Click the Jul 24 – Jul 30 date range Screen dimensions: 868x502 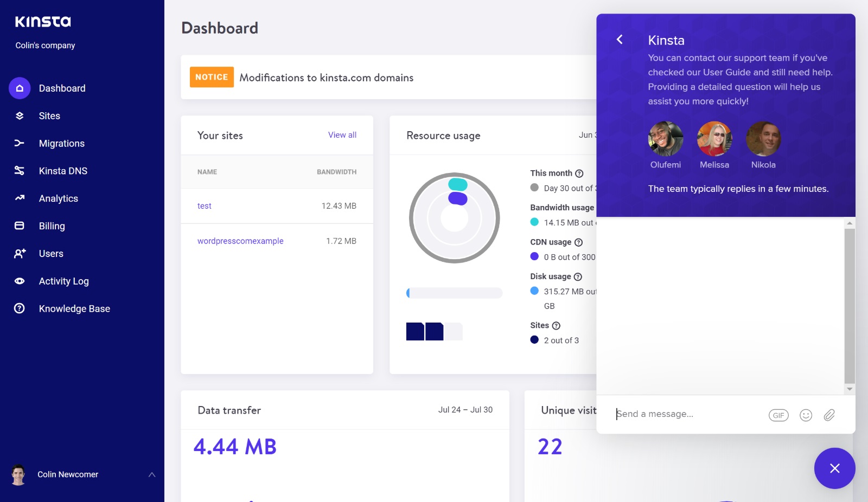[x=465, y=410]
